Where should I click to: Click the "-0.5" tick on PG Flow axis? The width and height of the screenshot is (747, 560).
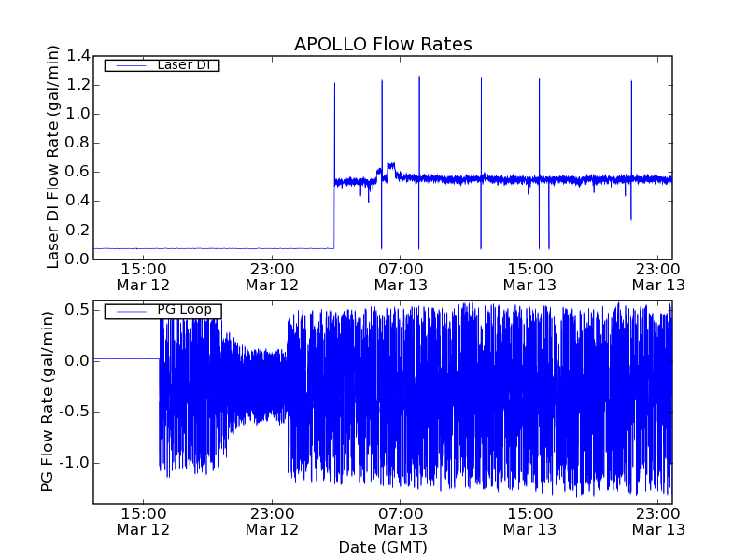74,412
